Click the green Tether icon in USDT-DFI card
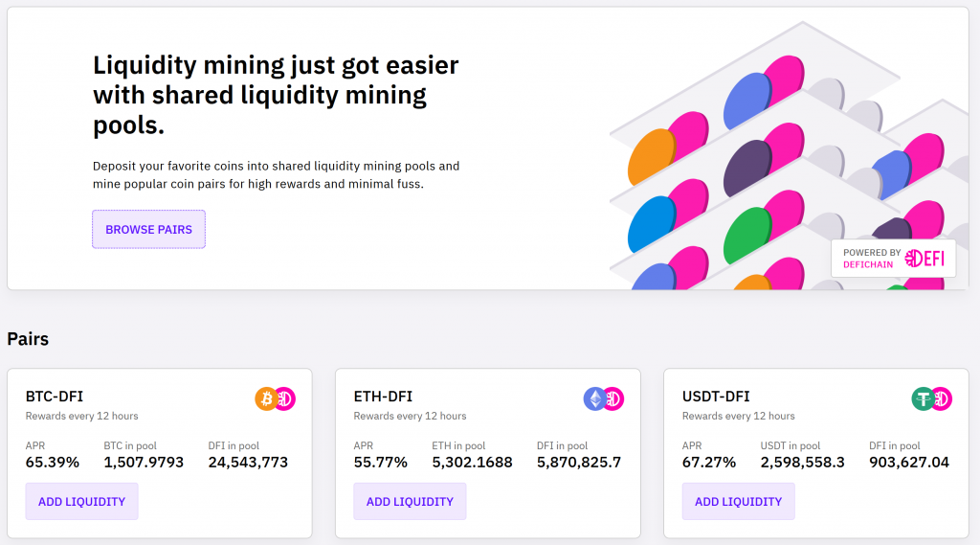The height and width of the screenshot is (545, 980). (924, 398)
